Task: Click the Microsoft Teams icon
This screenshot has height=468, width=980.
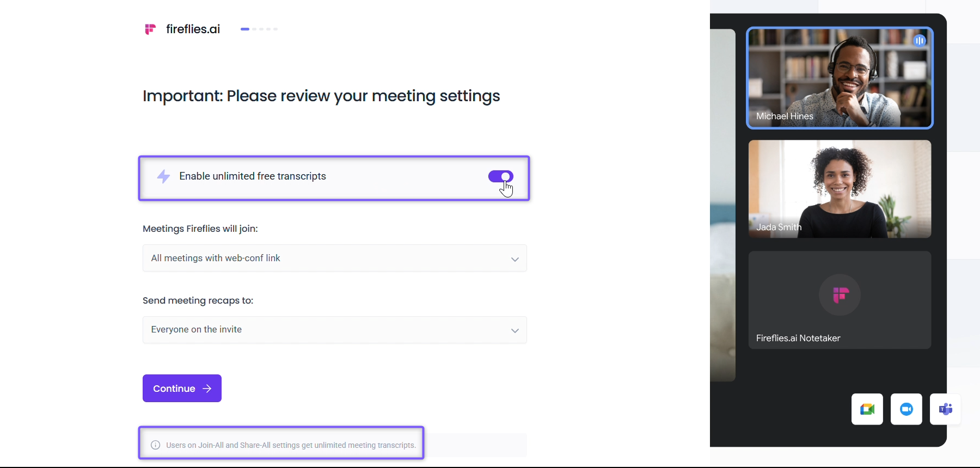Action: click(946, 409)
